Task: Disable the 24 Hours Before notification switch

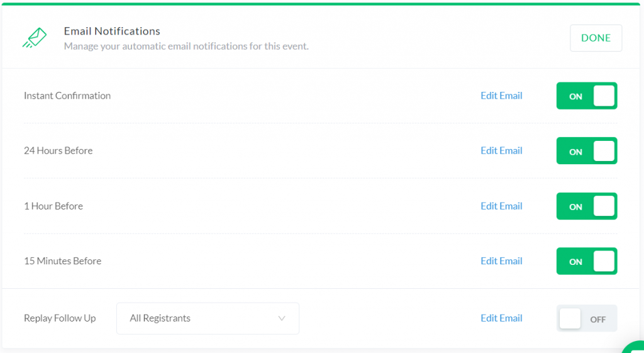Action: click(587, 151)
